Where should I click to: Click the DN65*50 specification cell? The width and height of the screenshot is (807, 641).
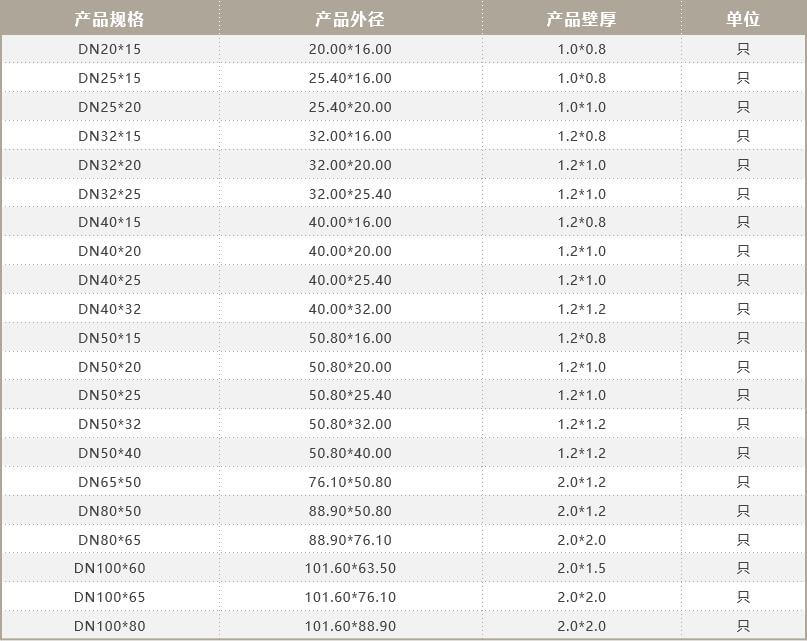coord(110,482)
